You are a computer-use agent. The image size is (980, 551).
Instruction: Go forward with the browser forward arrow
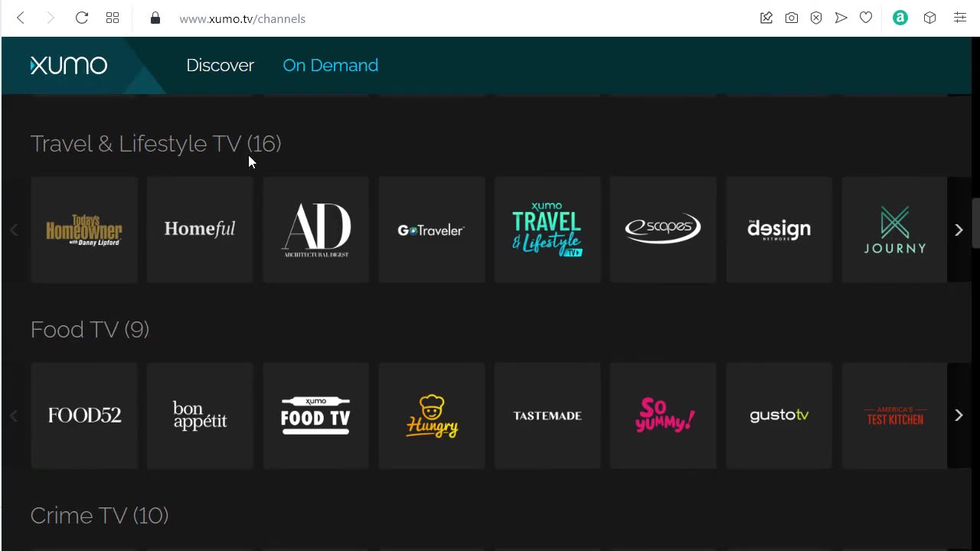[x=51, y=18]
